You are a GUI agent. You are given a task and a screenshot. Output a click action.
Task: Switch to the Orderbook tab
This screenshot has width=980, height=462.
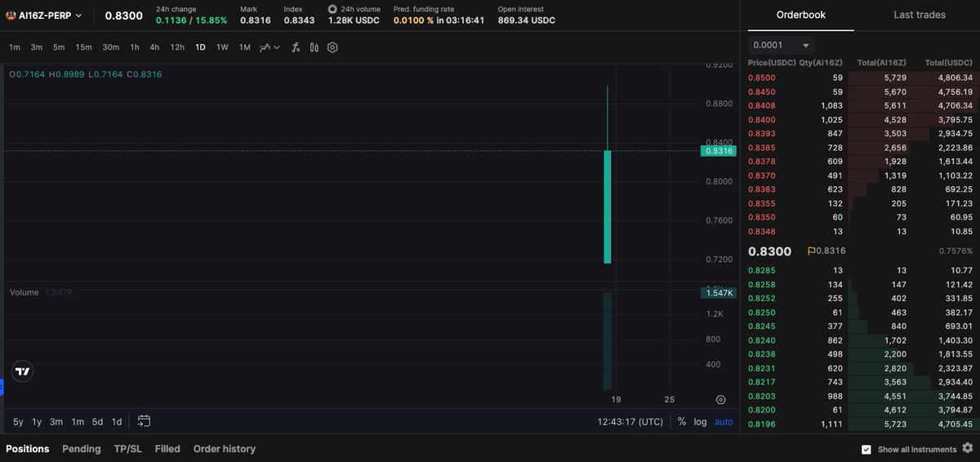pyautogui.click(x=800, y=15)
